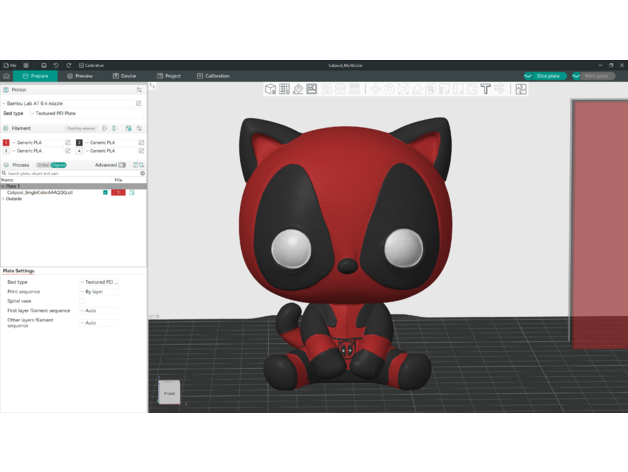Click the Arrange all objects icon

point(312,89)
